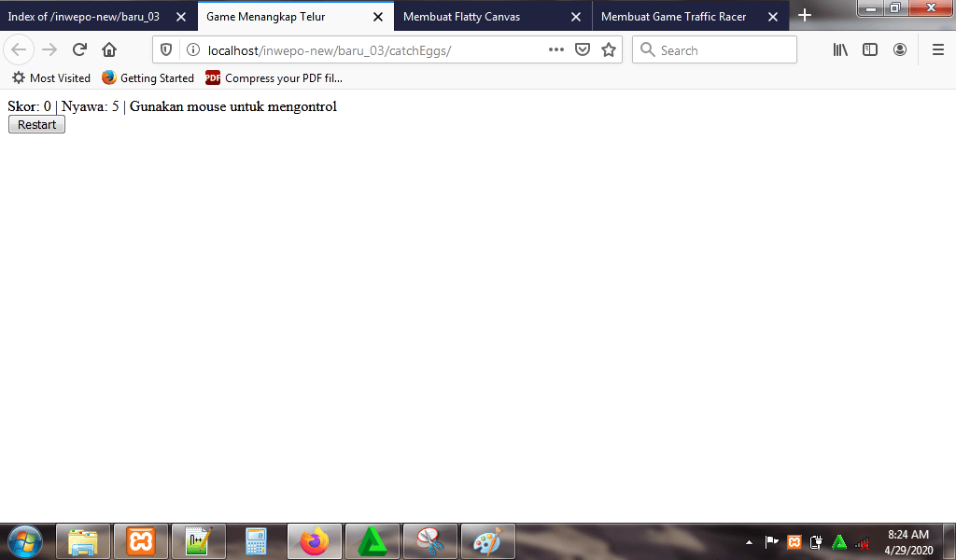Open Snipping Tool from taskbar
This screenshot has width=956, height=560.
pos(430,541)
